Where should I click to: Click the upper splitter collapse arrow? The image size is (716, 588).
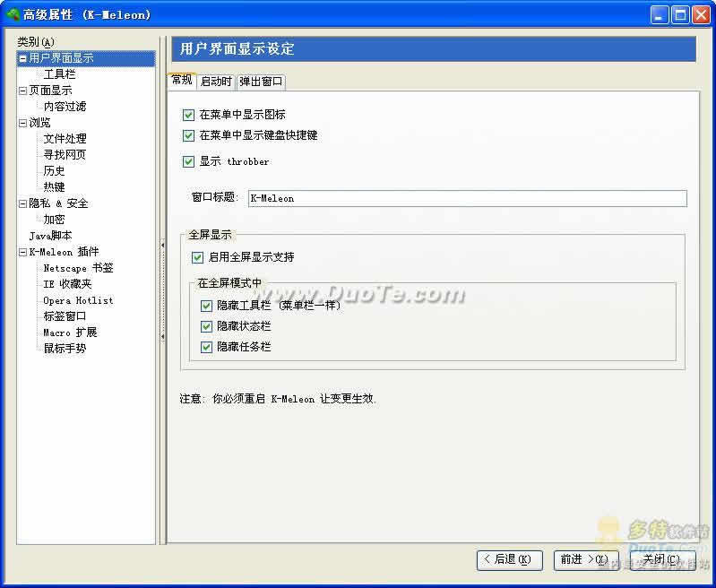tap(162, 246)
